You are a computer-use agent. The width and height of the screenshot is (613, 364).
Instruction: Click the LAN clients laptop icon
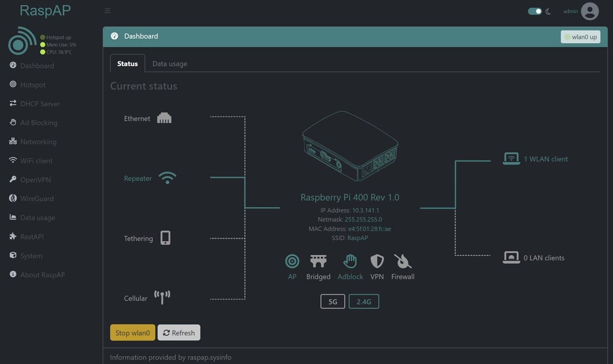point(511,257)
